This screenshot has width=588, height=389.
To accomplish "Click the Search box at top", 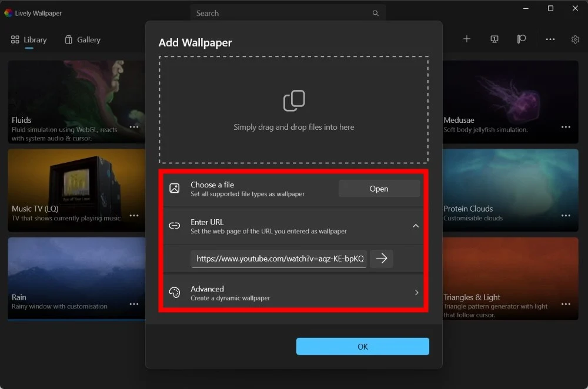I will coord(282,13).
